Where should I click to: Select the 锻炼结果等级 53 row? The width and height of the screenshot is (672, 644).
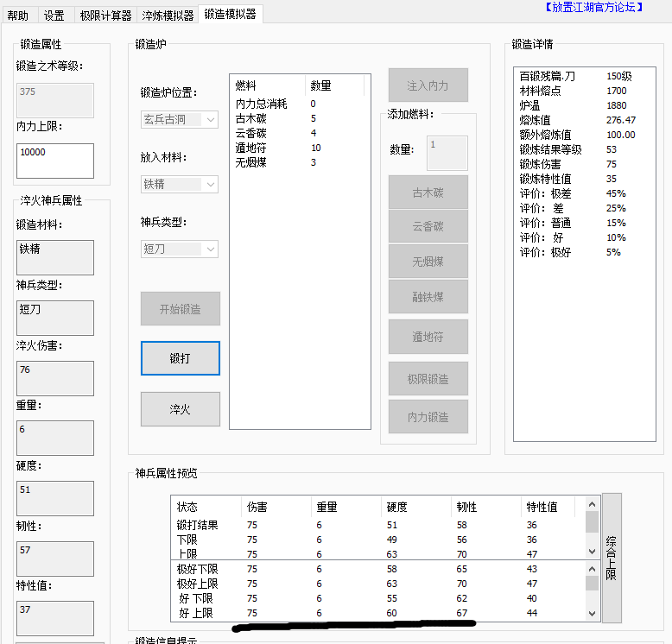pos(584,149)
